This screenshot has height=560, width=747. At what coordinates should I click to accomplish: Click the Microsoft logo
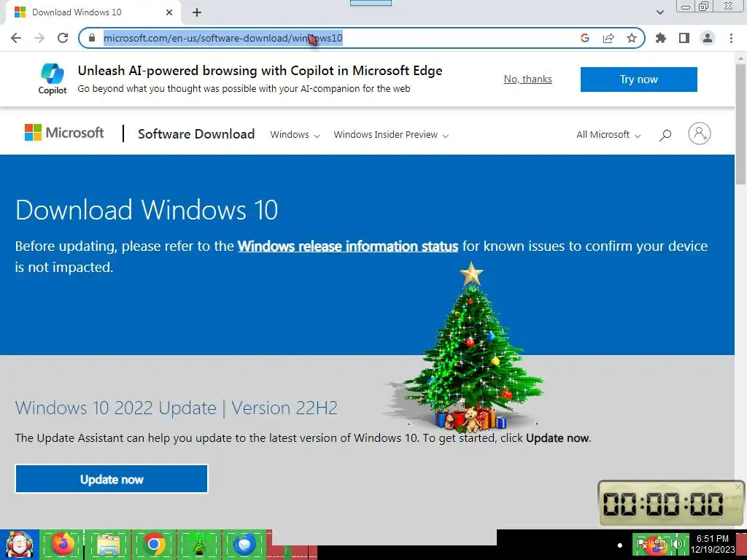tap(64, 133)
